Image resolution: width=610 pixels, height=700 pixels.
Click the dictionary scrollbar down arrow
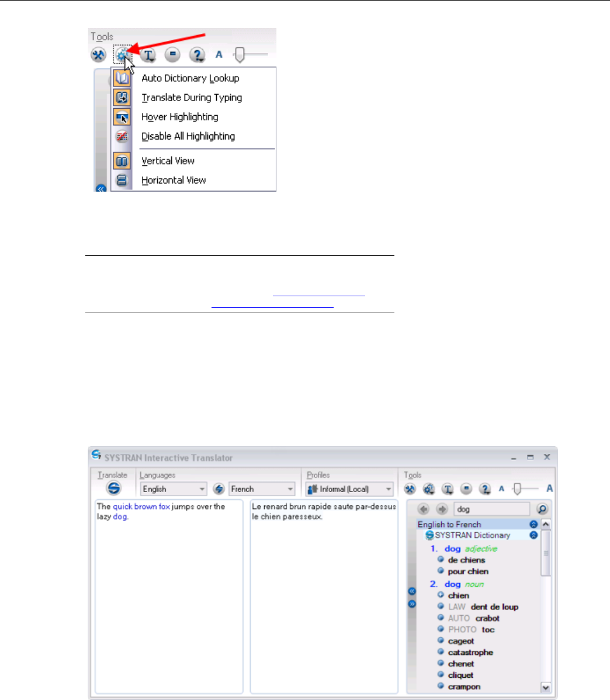pyautogui.click(x=546, y=688)
